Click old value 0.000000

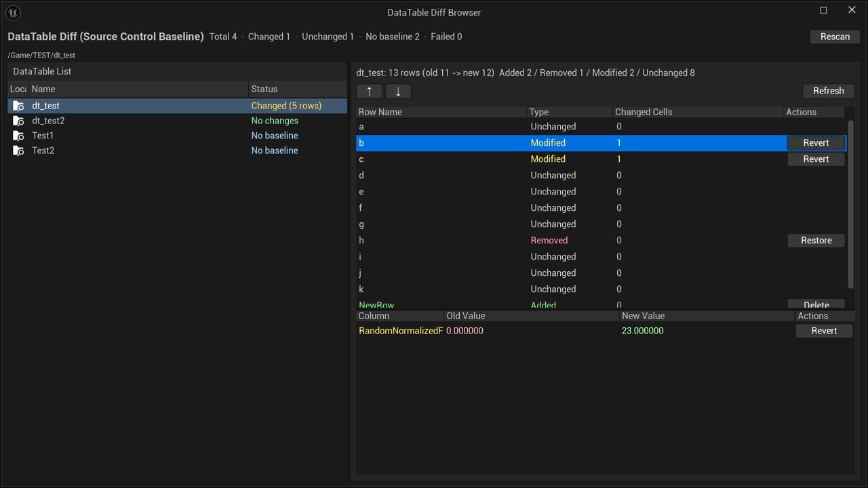465,331
